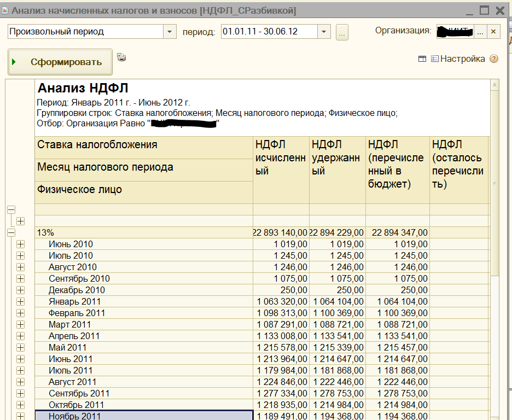
Task: Click the period input field 01.01.11 - 30.06.12
Action: coord(269,32)
